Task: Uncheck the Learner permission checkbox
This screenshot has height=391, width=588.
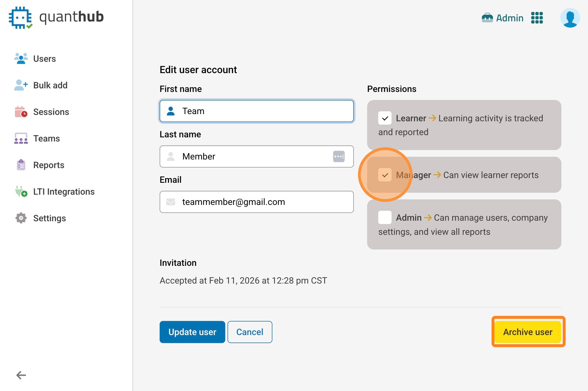Action: [385, 118]
